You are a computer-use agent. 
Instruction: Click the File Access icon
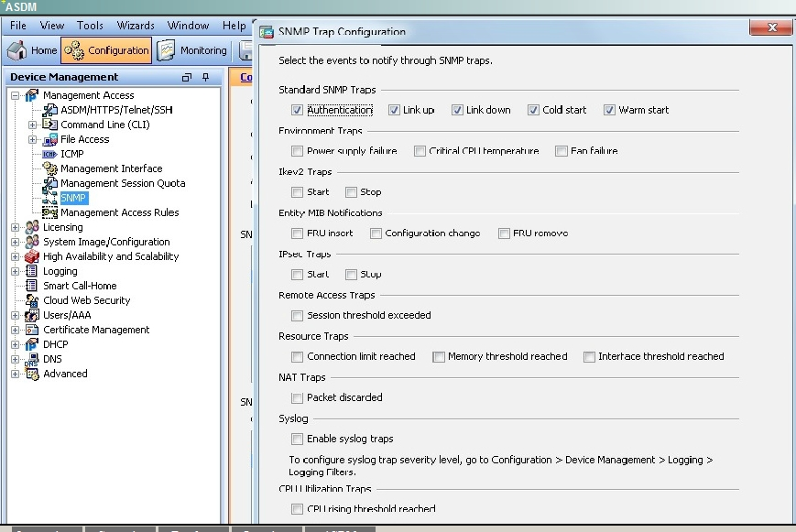pyautogui.click(x=49, y=139)
